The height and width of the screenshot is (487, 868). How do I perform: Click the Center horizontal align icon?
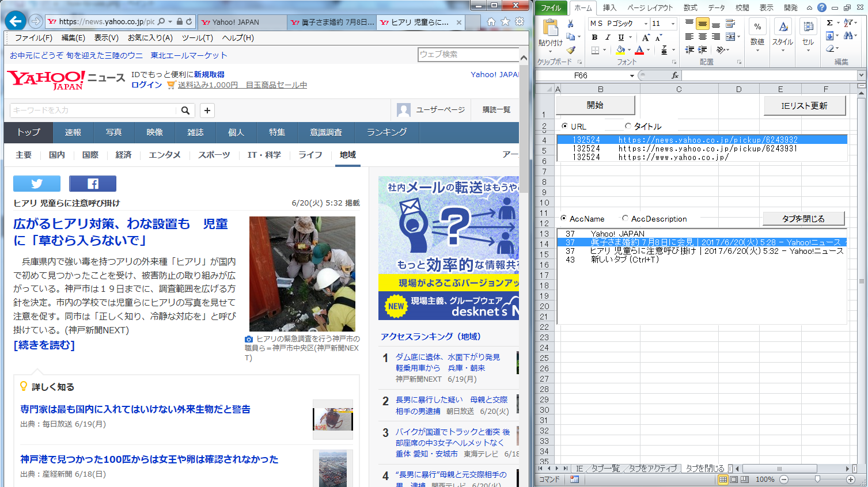click(703, 37)
